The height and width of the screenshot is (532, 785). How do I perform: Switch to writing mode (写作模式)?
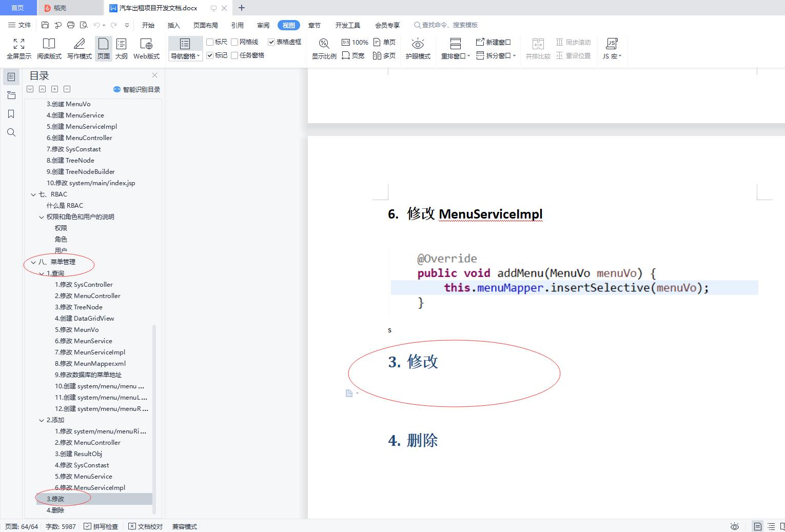(x=80, y=49)
